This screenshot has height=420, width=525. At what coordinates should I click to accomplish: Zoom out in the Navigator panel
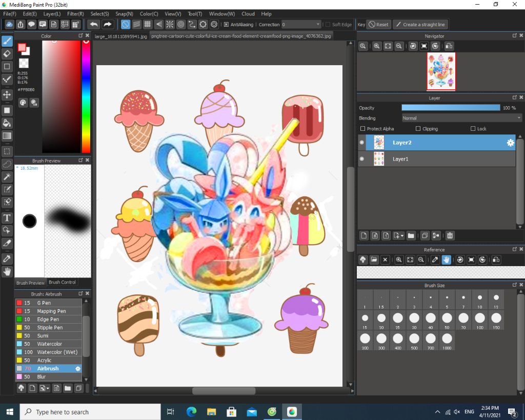pos(399,46)
